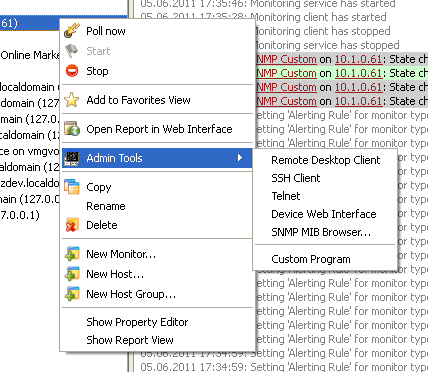Screen dimensions: 428x372
Task: Select Show Property Editor
Action: [x=157, y=322]
